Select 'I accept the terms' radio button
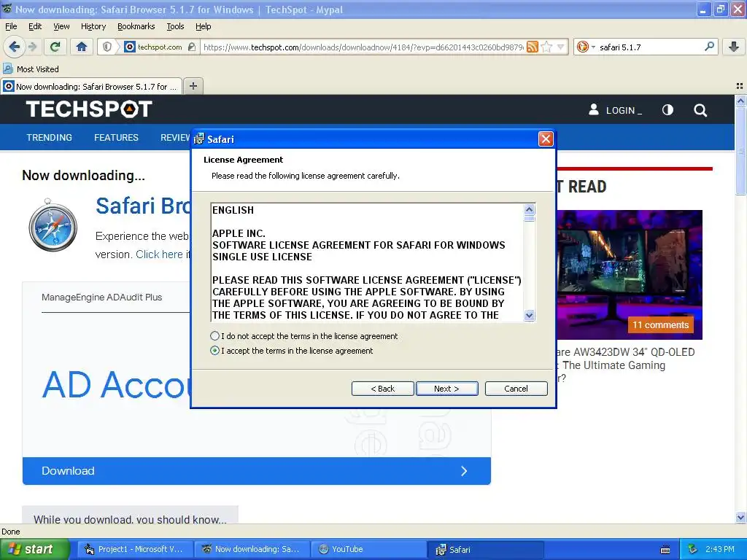Viewport: 747px width, 560px height. click(215, 351)
